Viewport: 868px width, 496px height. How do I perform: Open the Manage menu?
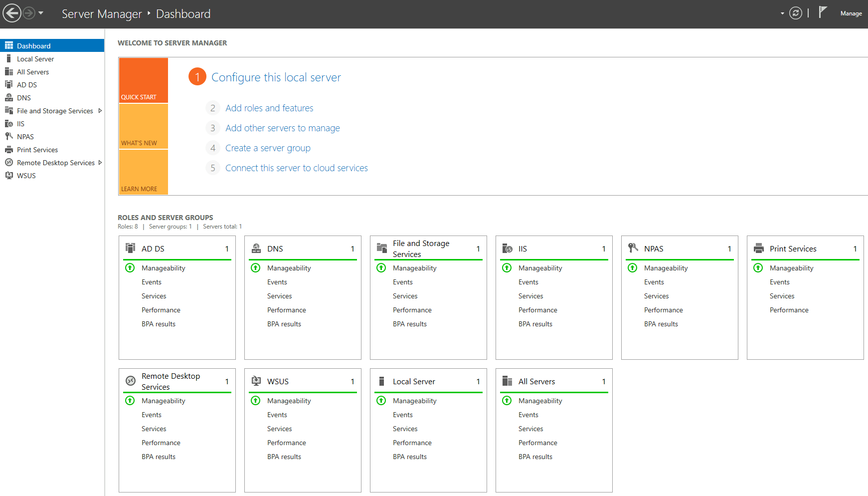click(851, 13)
